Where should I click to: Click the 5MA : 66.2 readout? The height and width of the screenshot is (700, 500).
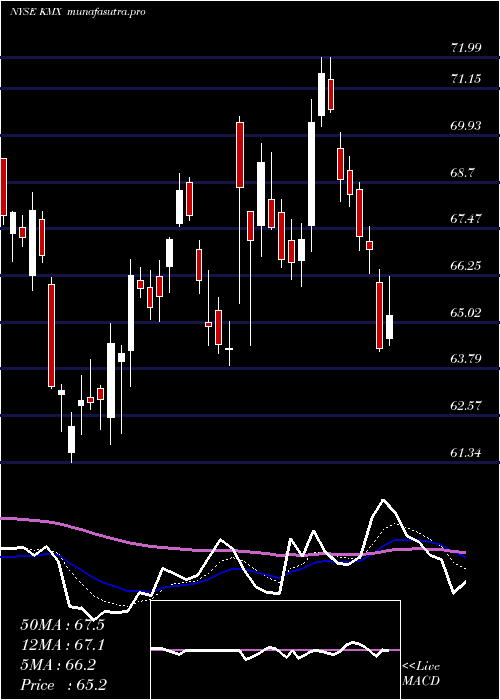(x=58, y=665)
